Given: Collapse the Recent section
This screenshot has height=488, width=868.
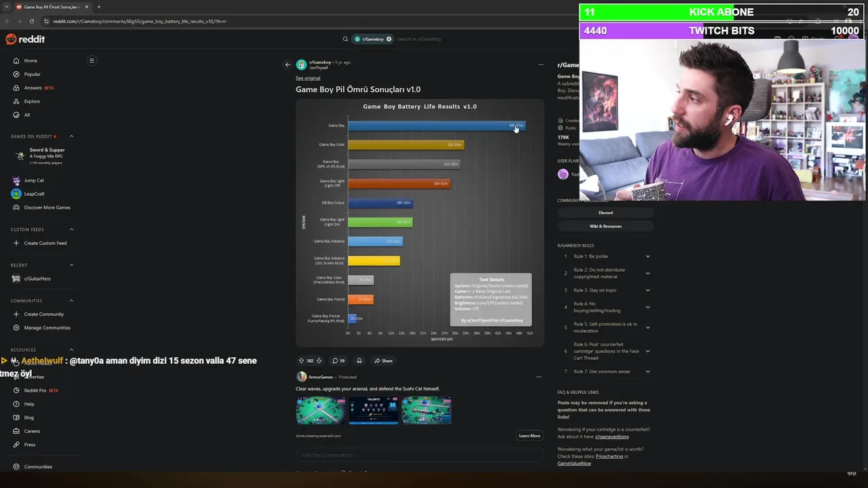Looking at the screenshot, I should [x=71, y=265].
